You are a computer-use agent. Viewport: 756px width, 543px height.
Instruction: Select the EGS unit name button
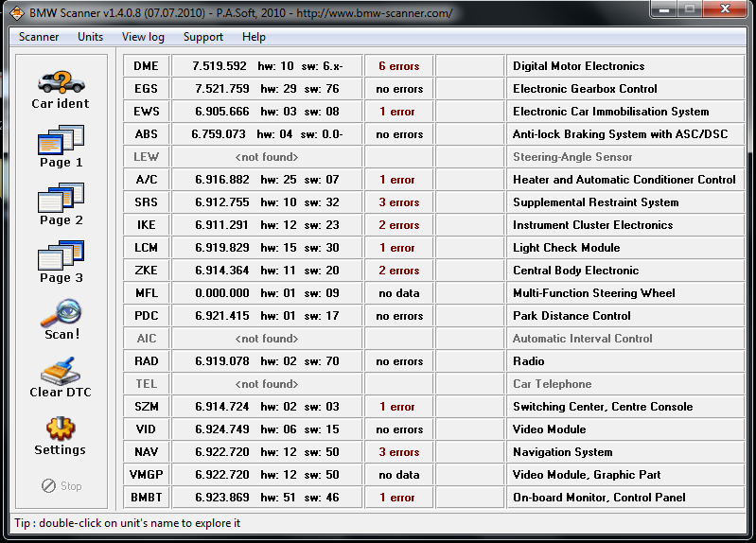(x=146, y=89)
